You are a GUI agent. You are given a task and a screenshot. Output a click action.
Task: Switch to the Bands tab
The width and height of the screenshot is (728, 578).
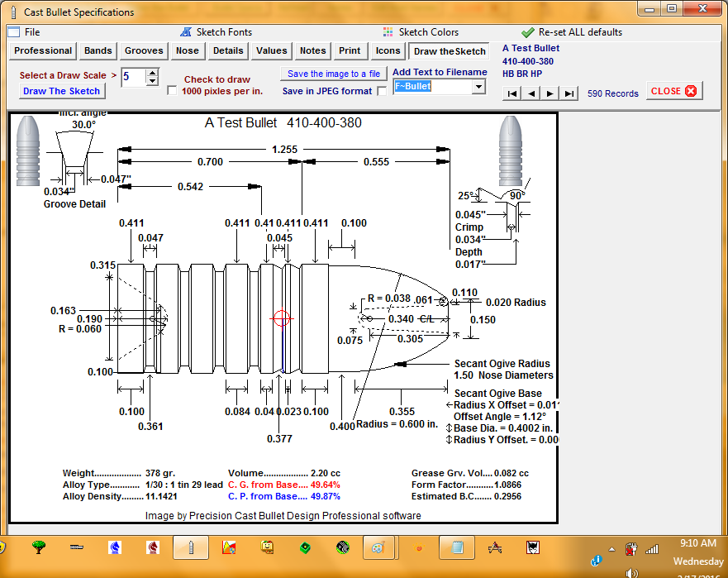tap(98, 50)
